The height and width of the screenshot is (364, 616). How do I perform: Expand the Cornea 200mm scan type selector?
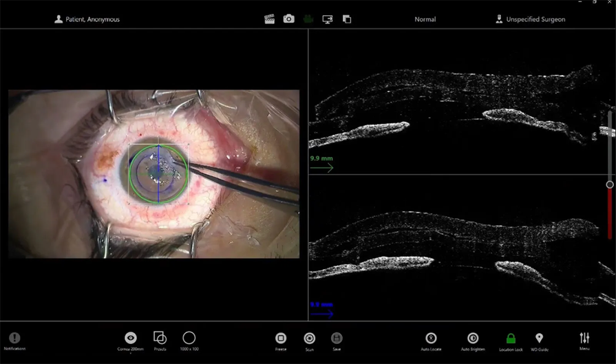[130, 339]
